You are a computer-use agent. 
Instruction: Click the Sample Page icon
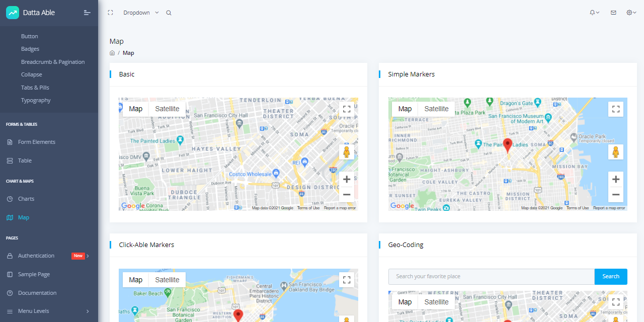[10, 274]
